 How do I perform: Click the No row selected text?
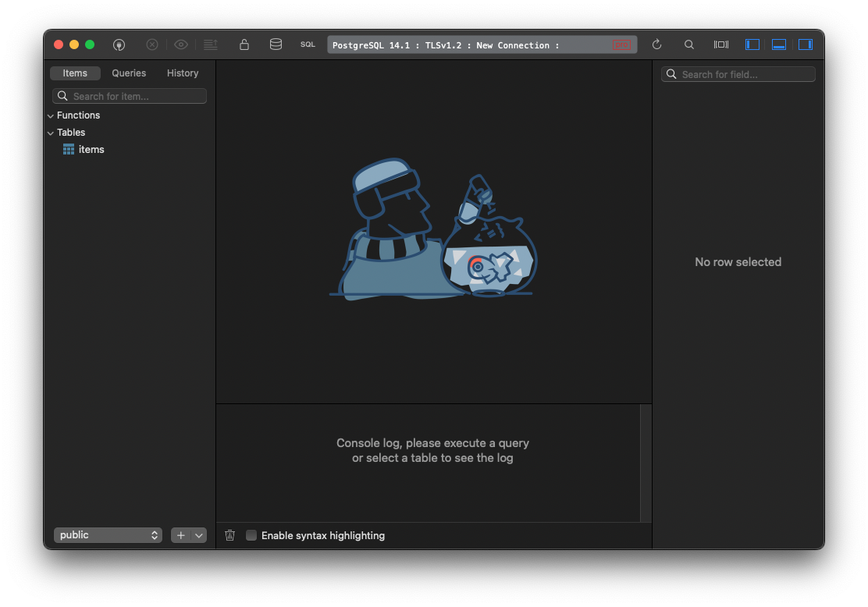738,262
